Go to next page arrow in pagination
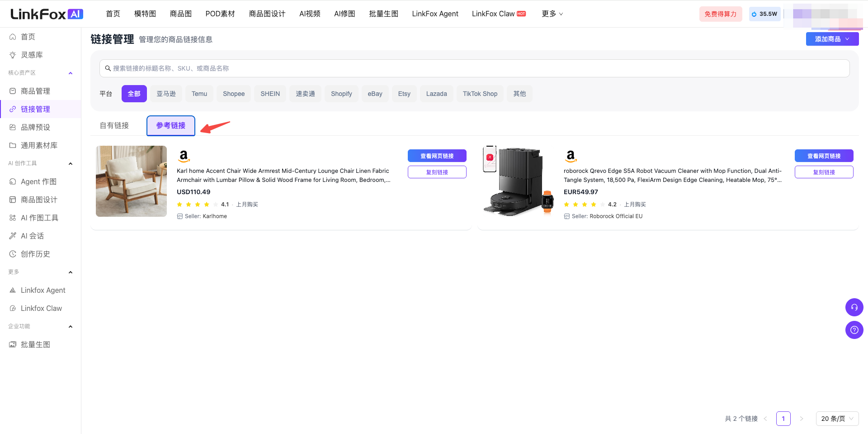868x434 pixels. (801, 419)
